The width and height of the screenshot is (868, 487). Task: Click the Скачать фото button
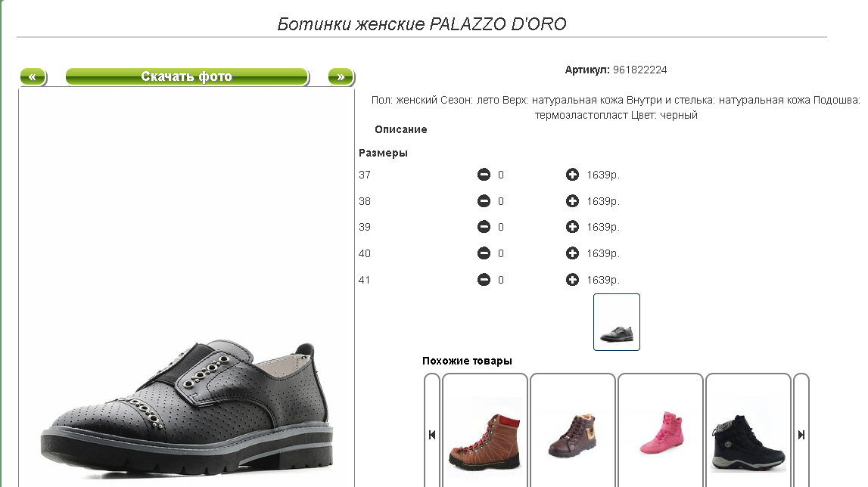[x=187, y=77]
